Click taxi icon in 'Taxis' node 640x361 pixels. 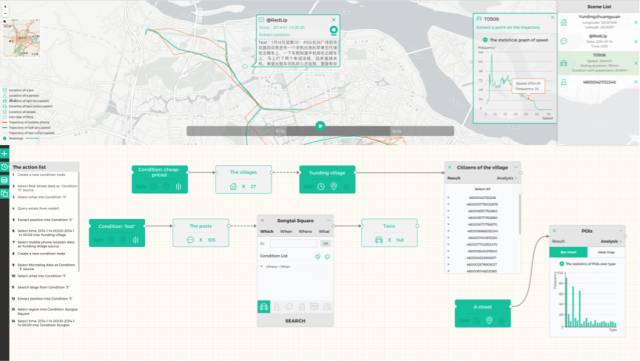(379, 240)
